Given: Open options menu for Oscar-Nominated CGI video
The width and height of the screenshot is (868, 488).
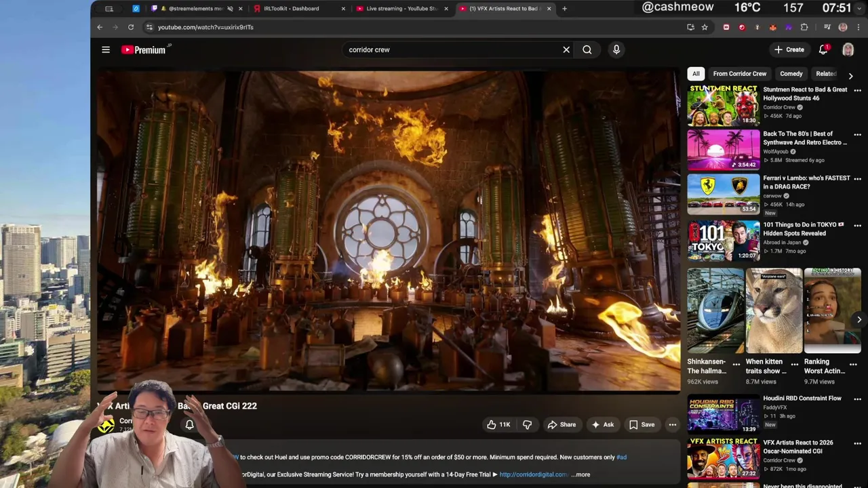Looking at the screenshot, I should (x=858, y=443).
